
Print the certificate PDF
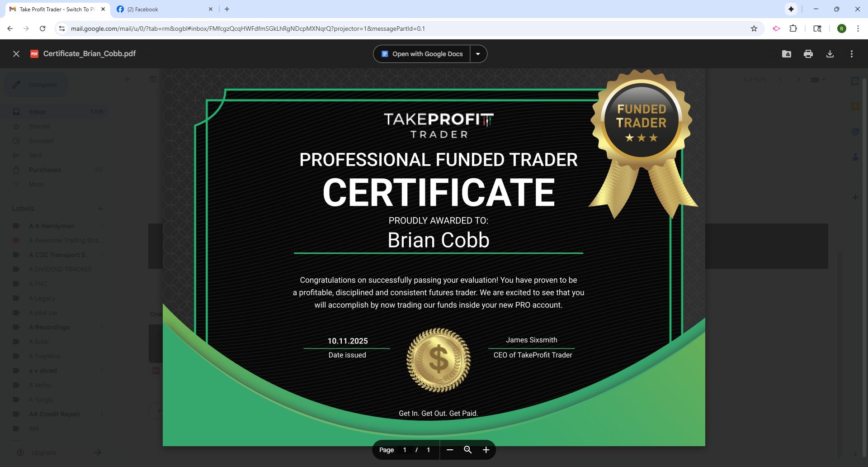[808, 54]
